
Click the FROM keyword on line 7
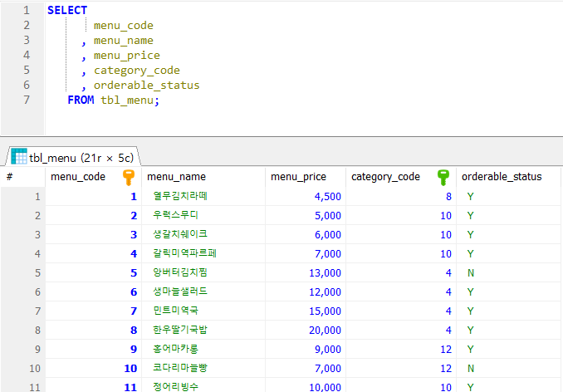pos(81,100)
